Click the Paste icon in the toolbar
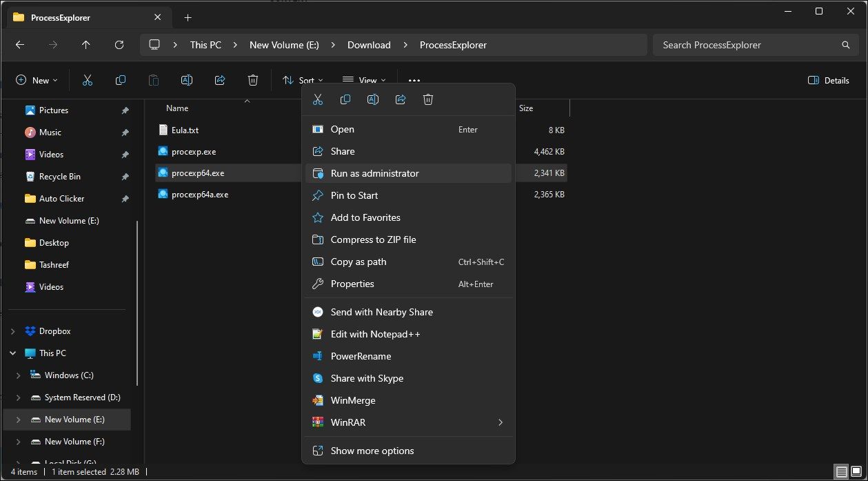 click(x=153, y=80)
